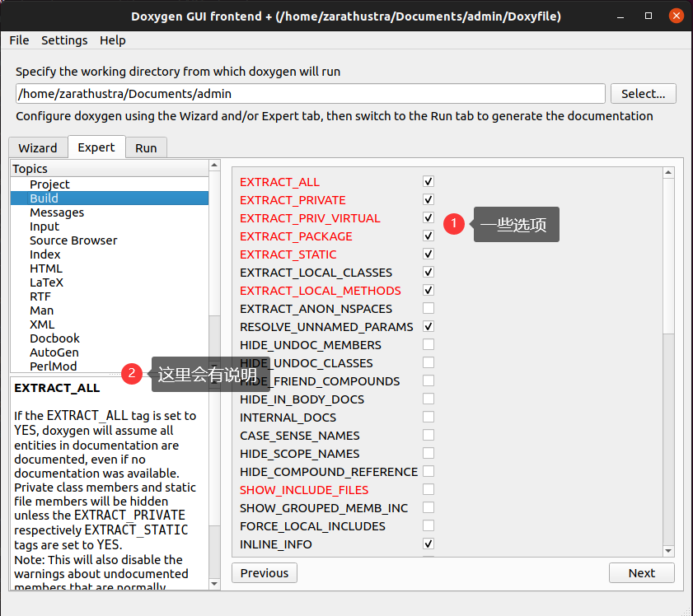Toggle the RESOLVE_UNNAMED_PARAMS checkbox
This screenshot has width=693, height=616.
pos(428,326)
